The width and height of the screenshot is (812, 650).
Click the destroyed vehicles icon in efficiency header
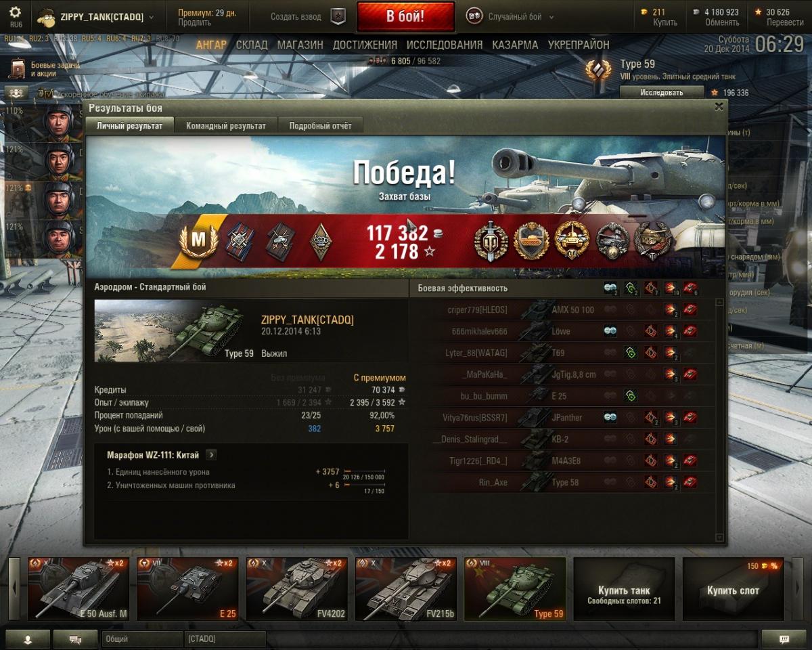[690, 288]
